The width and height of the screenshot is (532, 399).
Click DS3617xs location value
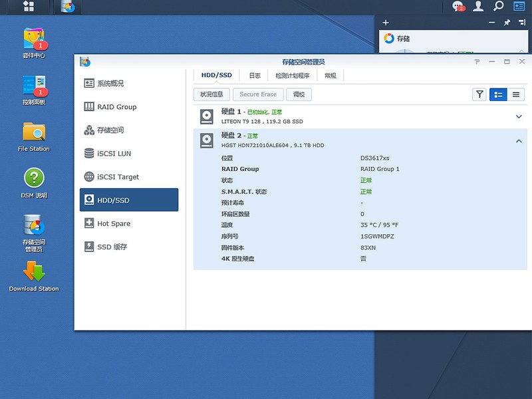pos(374,158)
